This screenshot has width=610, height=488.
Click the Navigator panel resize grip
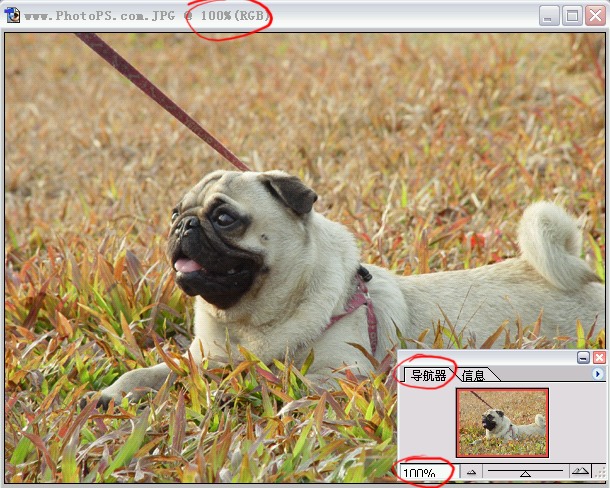point(599,472)
